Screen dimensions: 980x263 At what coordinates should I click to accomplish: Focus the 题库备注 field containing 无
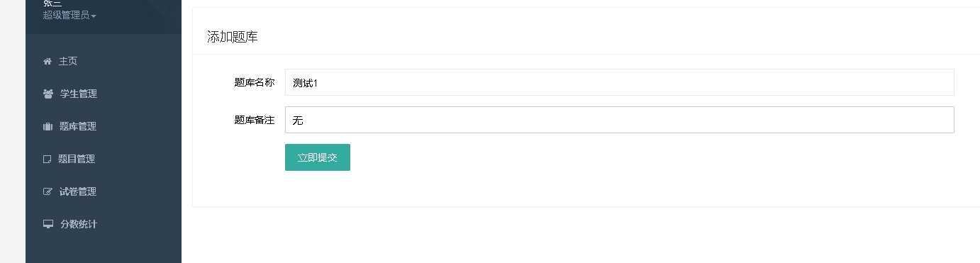coord(620,120)
